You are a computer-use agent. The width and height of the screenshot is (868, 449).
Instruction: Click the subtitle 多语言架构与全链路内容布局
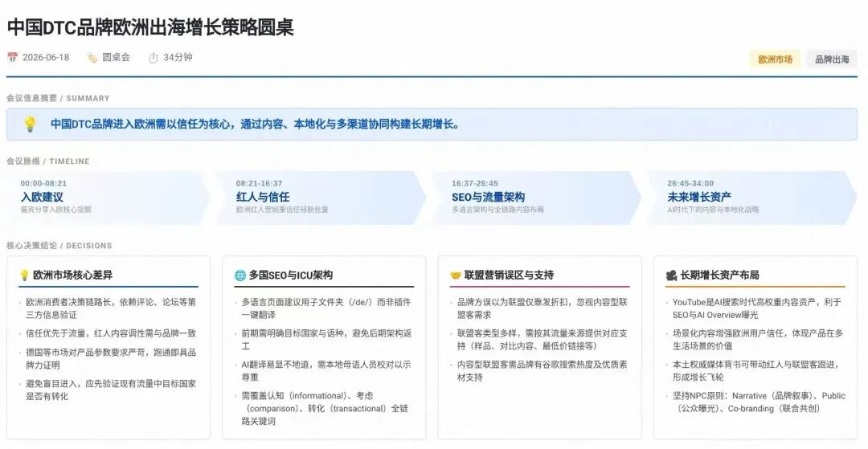(497, 210)
